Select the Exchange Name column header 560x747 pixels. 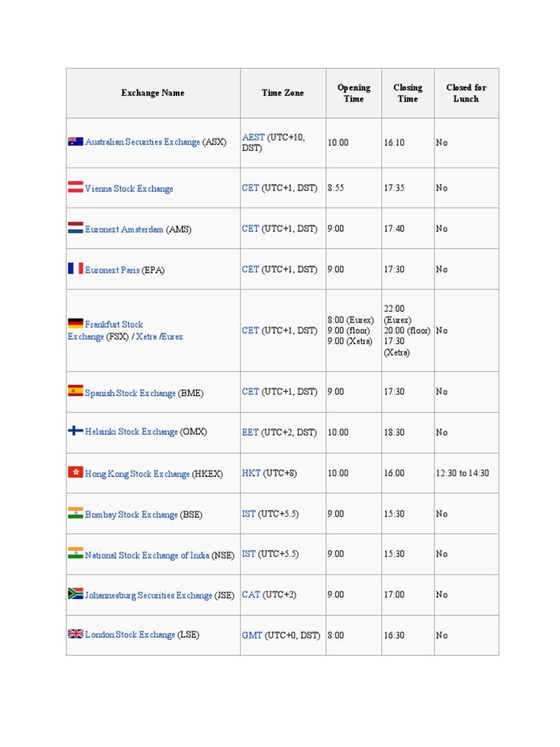click(153, 93)
